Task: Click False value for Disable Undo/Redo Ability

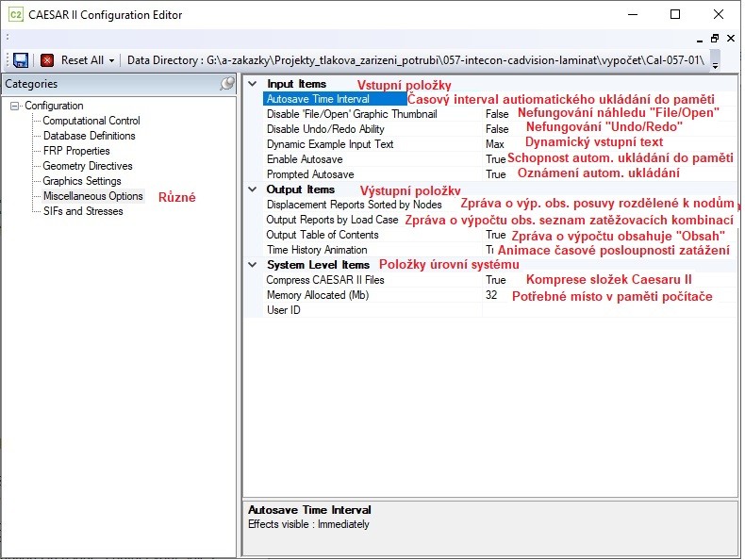Action: 497,129
